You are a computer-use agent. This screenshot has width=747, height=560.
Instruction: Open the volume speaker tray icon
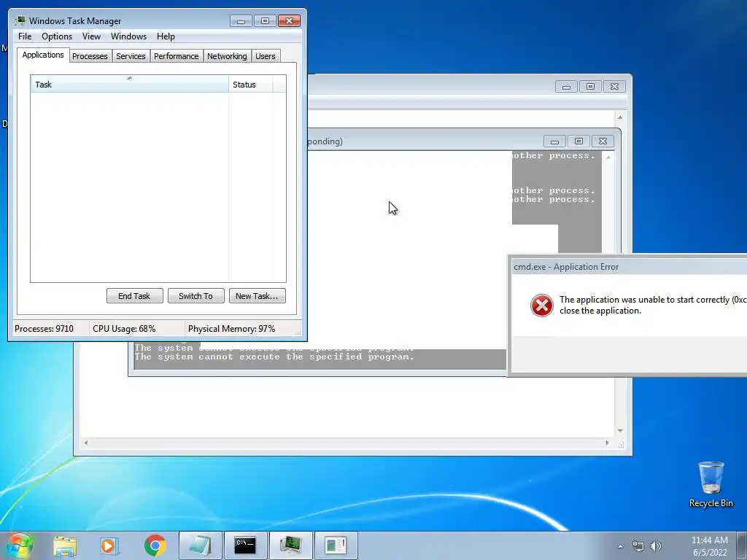click(x=656, y=546)
